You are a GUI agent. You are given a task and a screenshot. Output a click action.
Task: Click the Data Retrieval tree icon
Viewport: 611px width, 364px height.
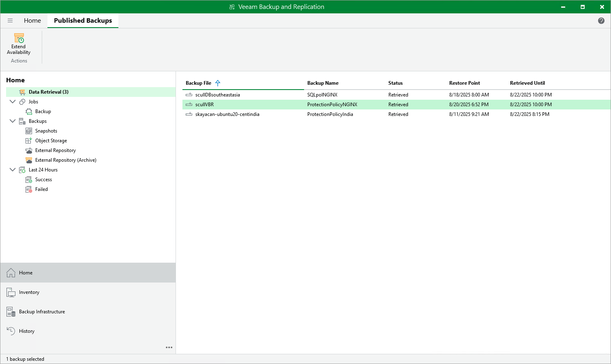pos(22,92)
